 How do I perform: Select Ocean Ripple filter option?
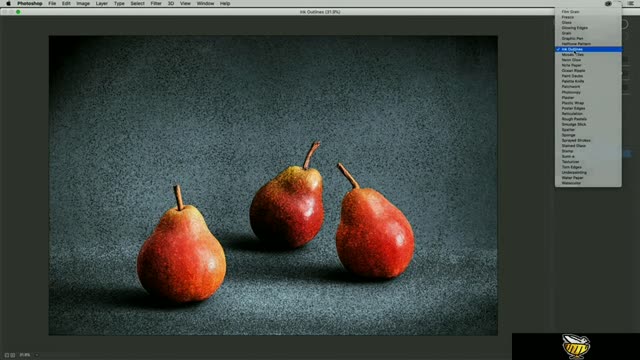pos(588,71)
